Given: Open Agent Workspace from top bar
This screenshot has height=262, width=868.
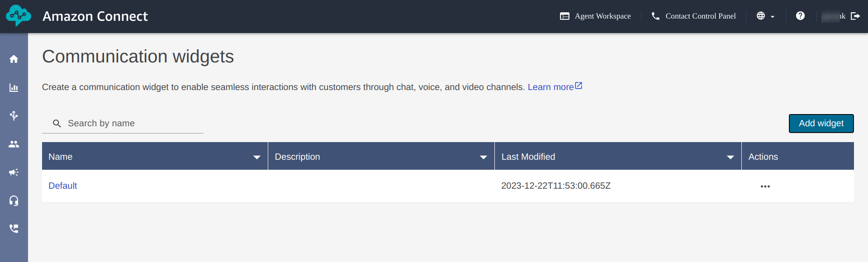Looking at the screenshot, I should click(x=595, y=16).
